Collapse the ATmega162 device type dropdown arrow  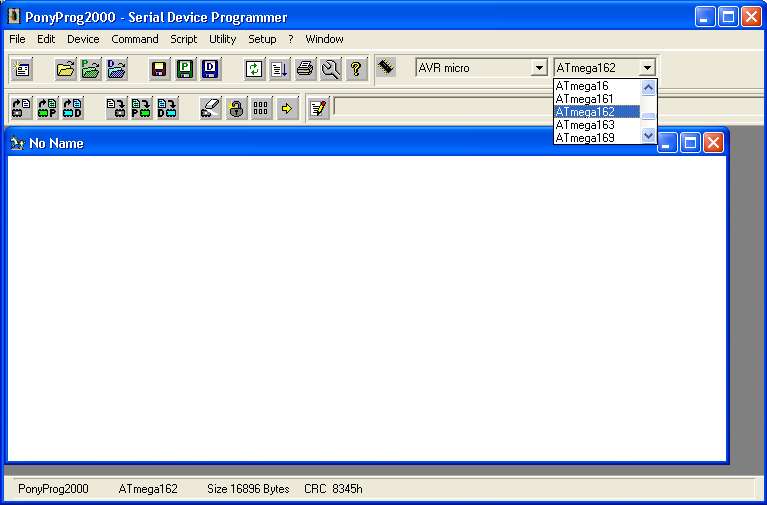tap(648, 68)
